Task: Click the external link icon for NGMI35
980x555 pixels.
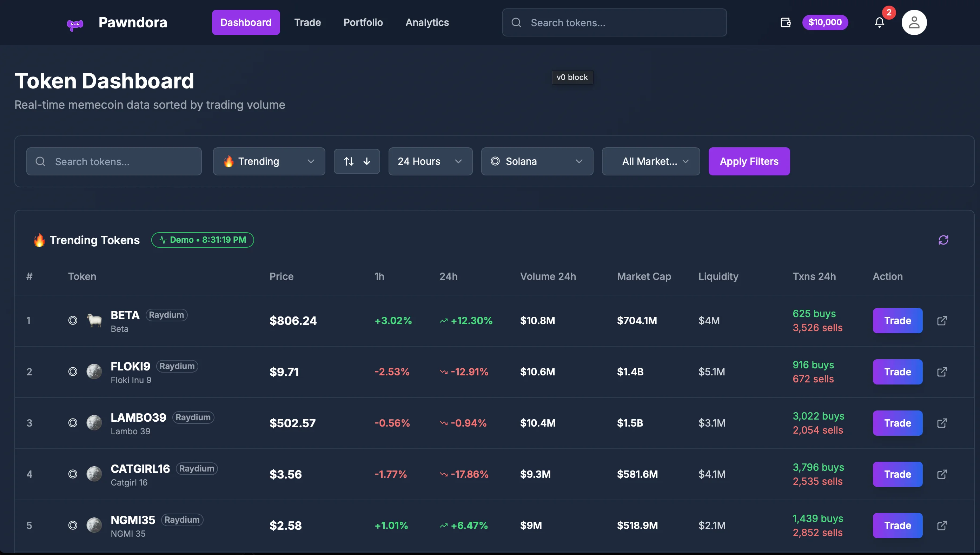Action: [942, 525]
